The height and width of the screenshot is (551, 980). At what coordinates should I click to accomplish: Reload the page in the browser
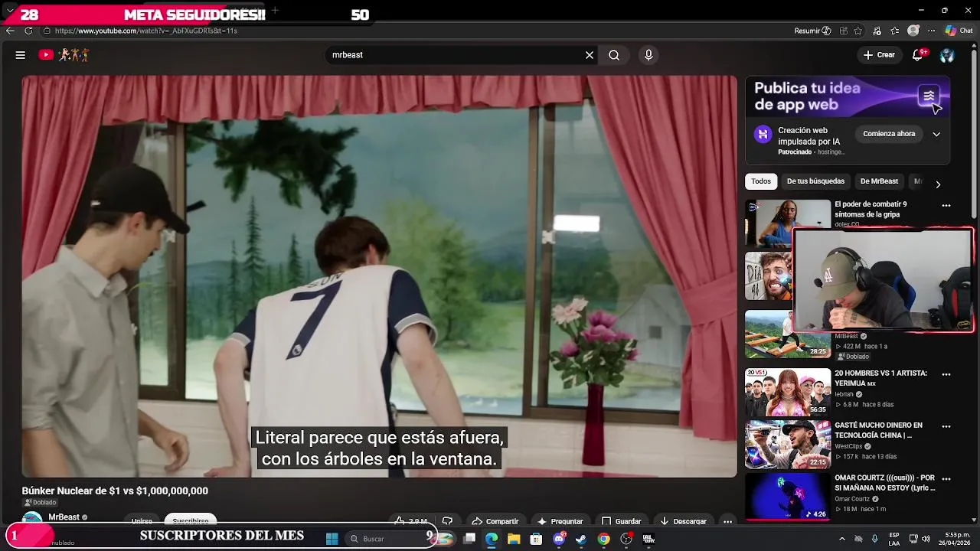pyautogui.click(x=28, y=31)
